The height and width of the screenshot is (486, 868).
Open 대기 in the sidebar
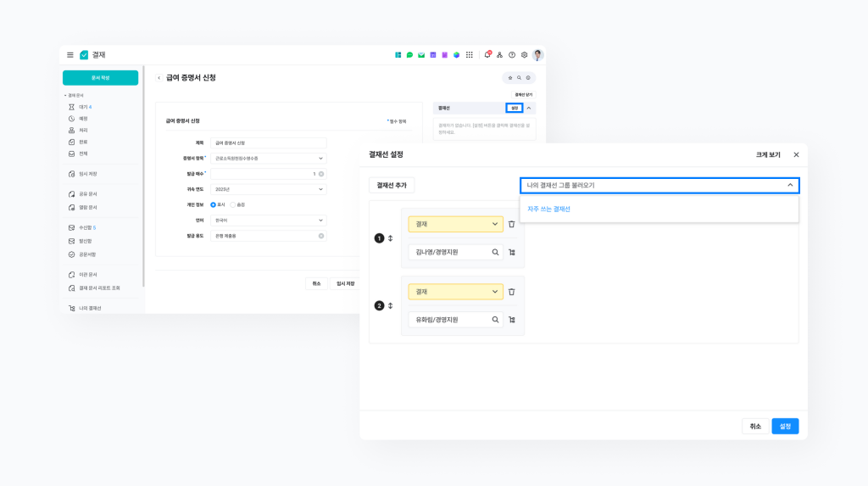[x=83, y=107]
